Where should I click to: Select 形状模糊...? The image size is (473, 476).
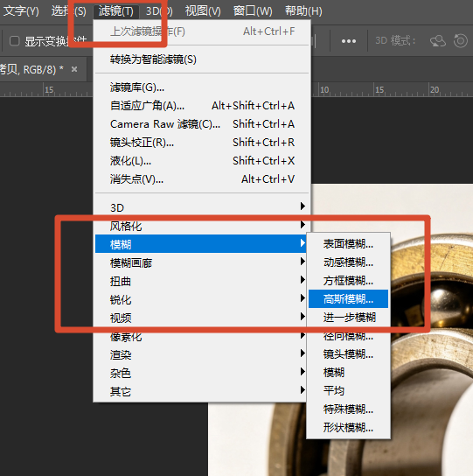click(348, 428)
